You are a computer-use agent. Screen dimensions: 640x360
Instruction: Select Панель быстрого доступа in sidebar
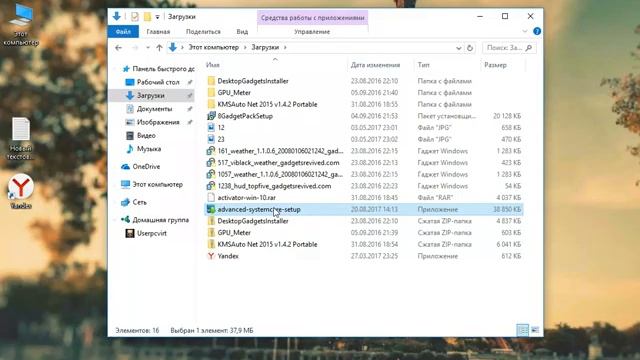[158, 69]
